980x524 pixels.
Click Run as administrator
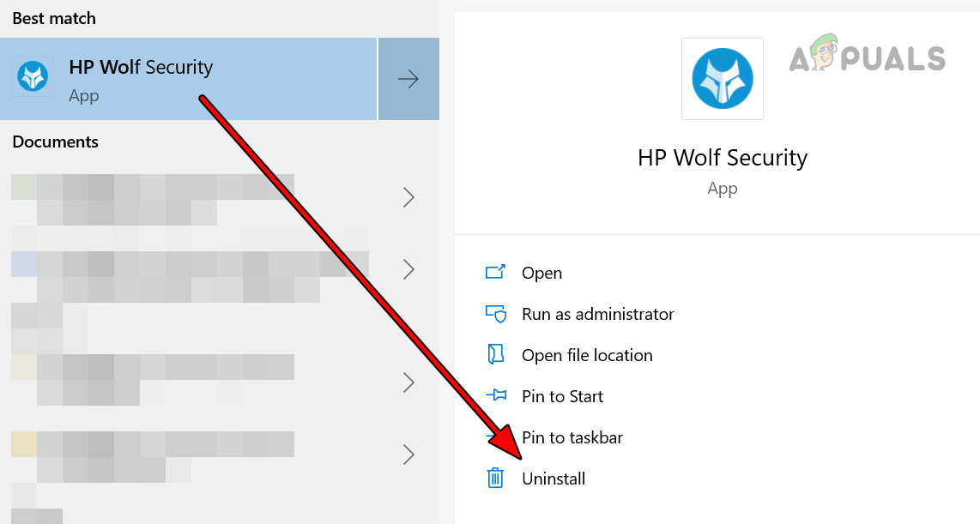tap(597, 313)
